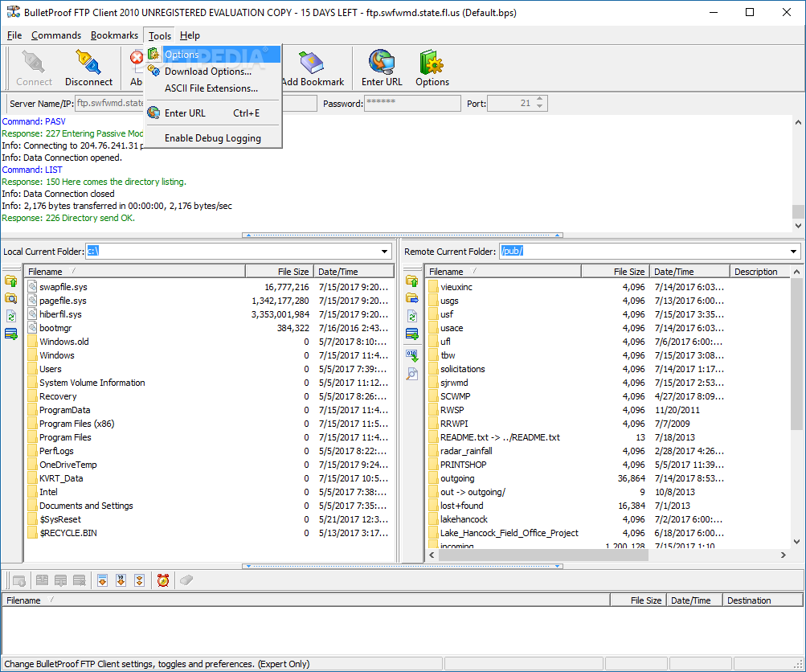Viewport: 806px width, 672px height.
Task: Click the queue remove item icon
Action: pyautogui.click(x=80, y=580)
